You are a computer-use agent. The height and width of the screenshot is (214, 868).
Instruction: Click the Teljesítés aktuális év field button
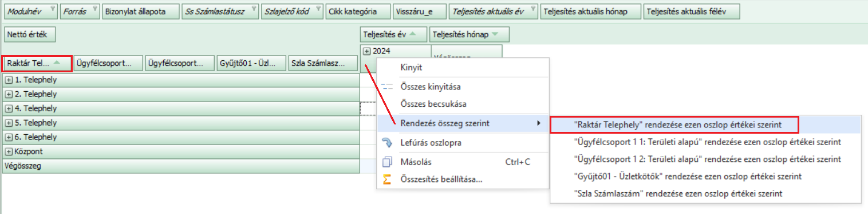(494, 11)
